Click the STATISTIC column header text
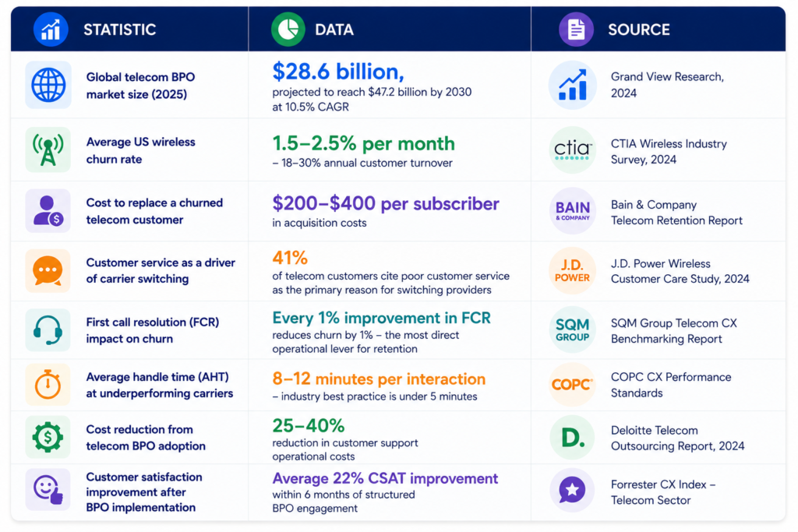The width and height of the screenshot is (798, 532). pos(119,30)
